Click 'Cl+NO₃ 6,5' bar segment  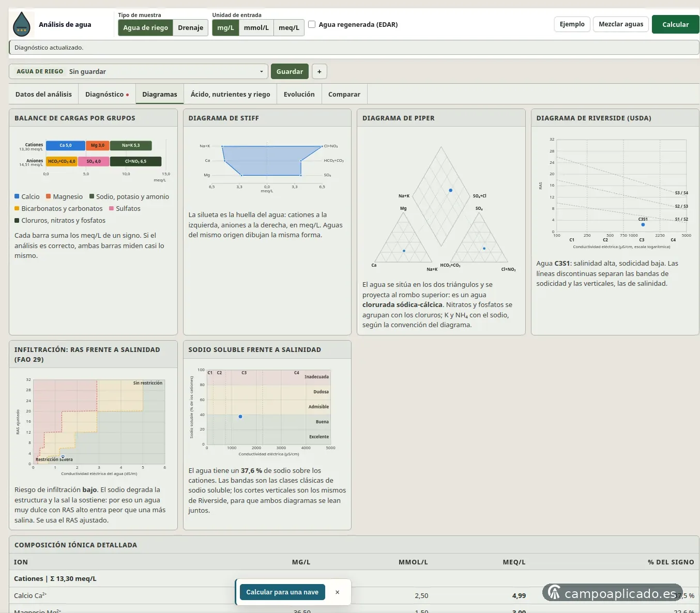coord(135,161)
